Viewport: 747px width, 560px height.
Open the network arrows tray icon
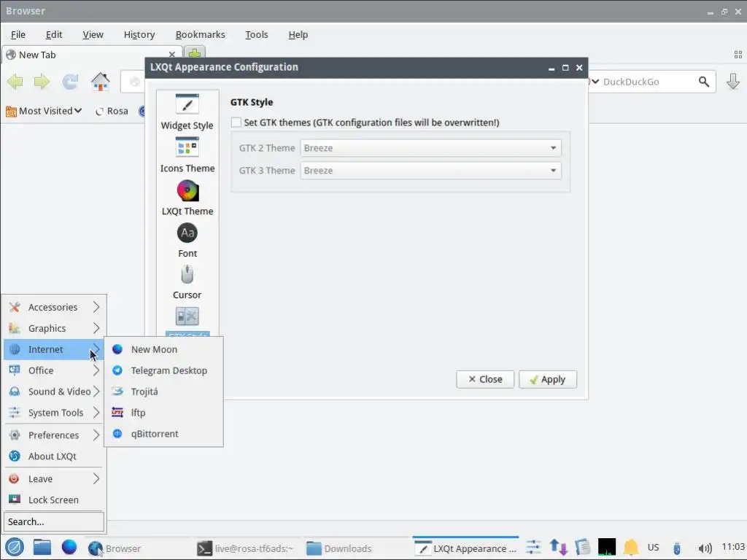pyautogui.click(x=558, y=548)
